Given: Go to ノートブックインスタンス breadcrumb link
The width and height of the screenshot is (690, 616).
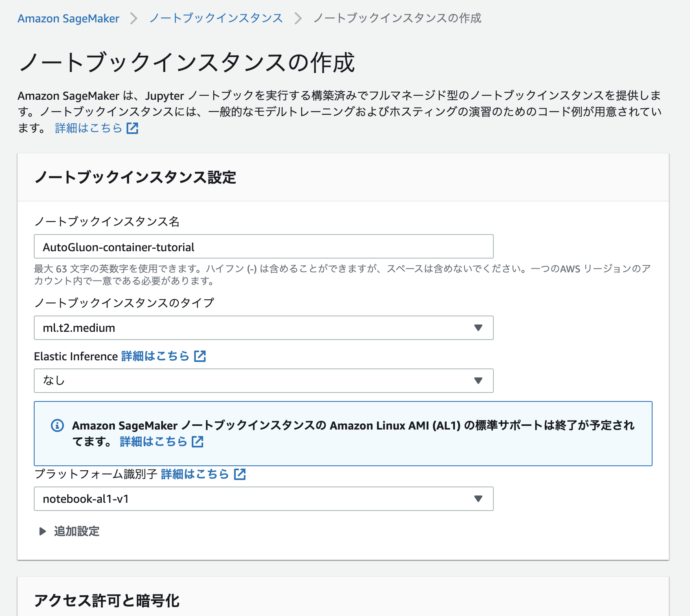Looking at the screenshot, I should (216, 18).
